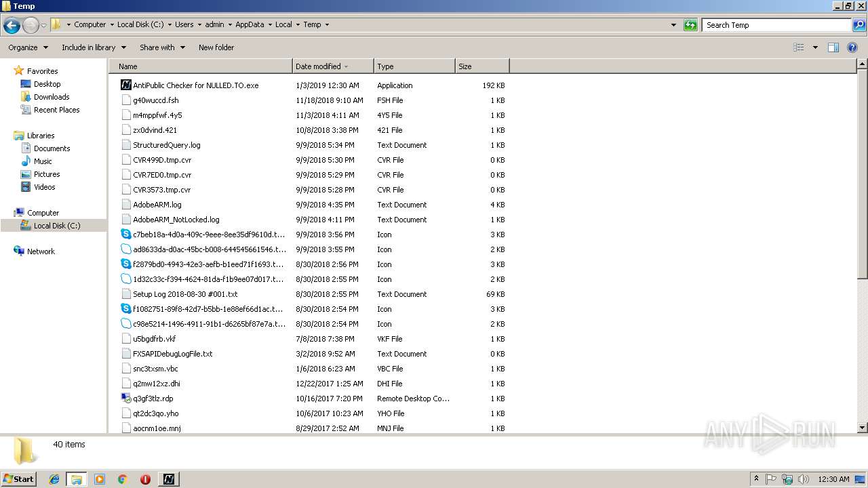Sort by Size column header
The image size is (868, 488).
[482, 66]
